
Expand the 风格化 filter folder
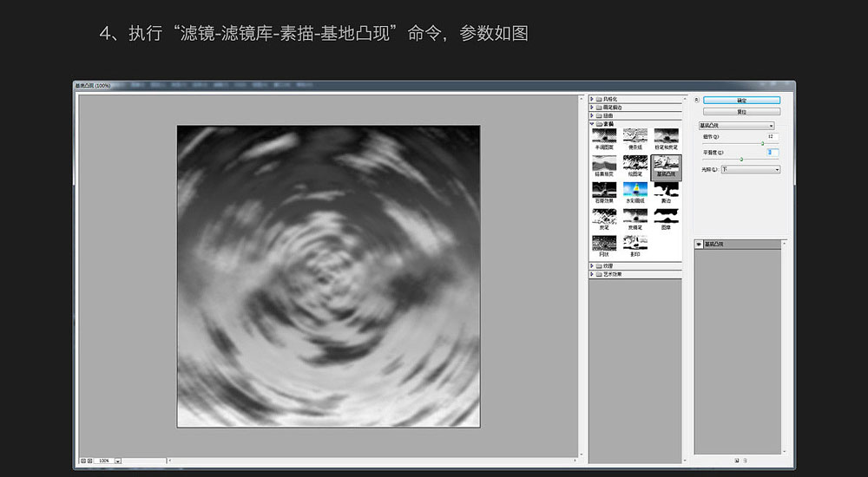pyautogui.click(x=592, y=99)
